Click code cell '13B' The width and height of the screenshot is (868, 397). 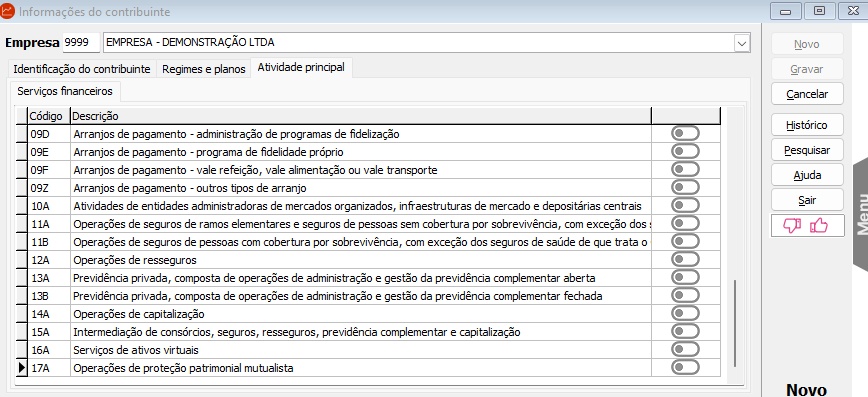pyautogui.click(x=49, y=296)
